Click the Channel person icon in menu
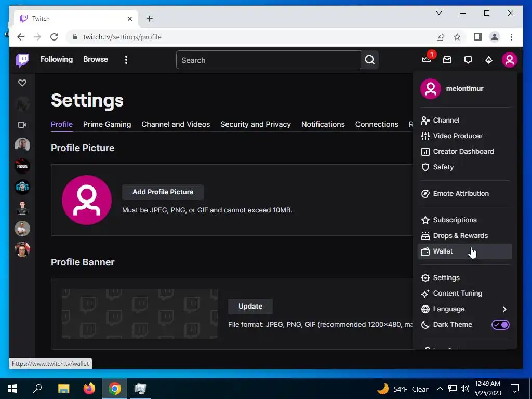The width and height of the screenshot is (532, 399). tap(425, 121)
